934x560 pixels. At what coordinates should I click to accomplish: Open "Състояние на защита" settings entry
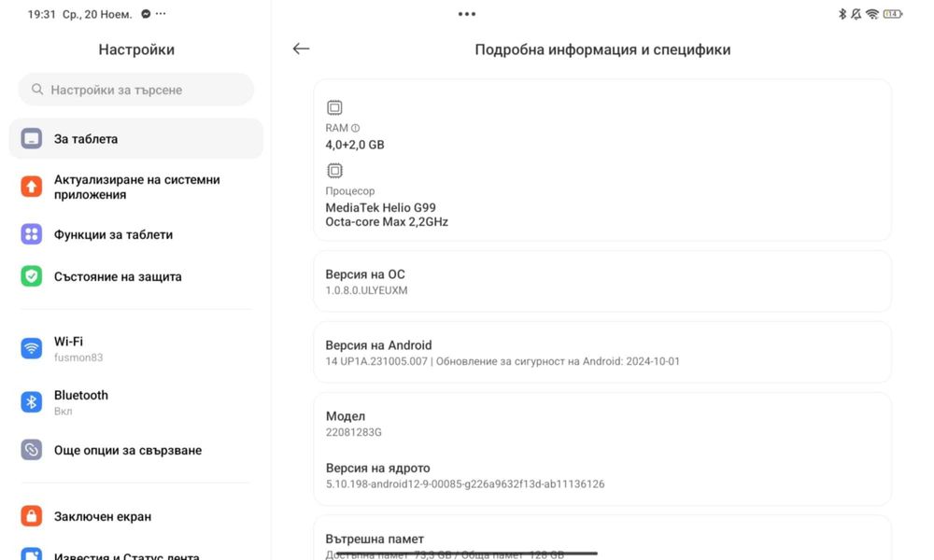coord(118,276)
